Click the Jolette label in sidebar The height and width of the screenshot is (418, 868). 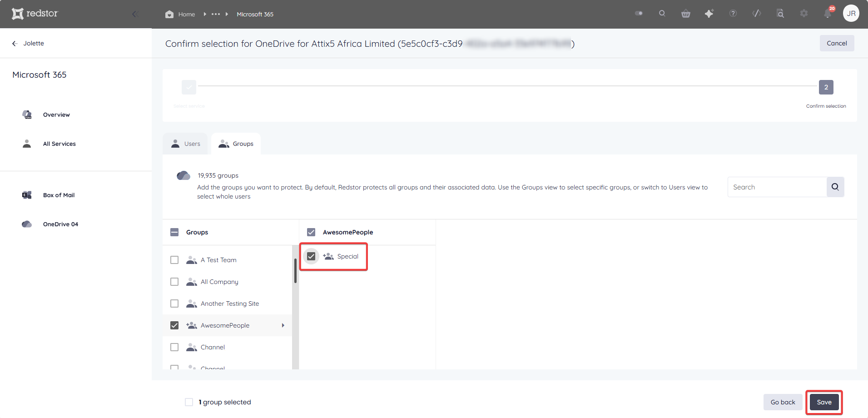34,44
